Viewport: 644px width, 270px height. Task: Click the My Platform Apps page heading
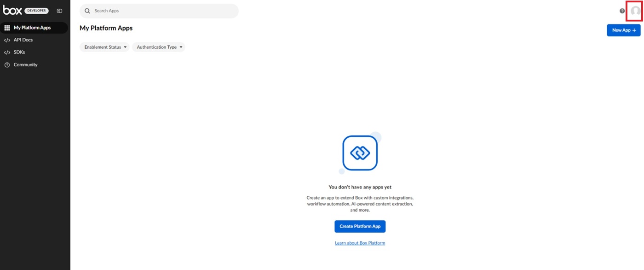(x=106, y=28)
